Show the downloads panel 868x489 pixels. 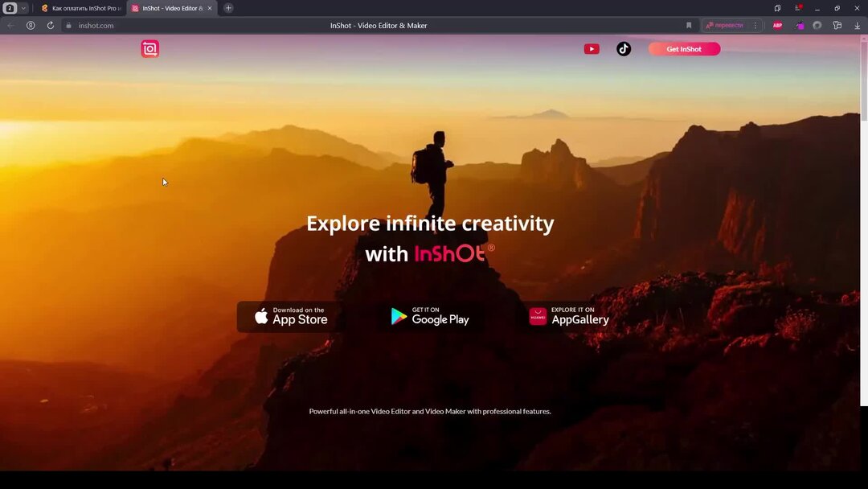857,26
